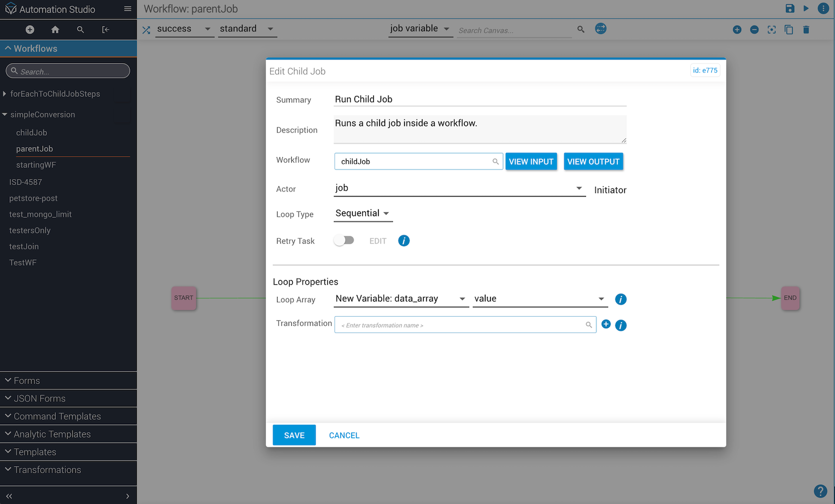Click the add transformation plus icon
Image resolution: width=835 pixels, height=504 pixels.
pyautogui.click(x=606, y=325)
